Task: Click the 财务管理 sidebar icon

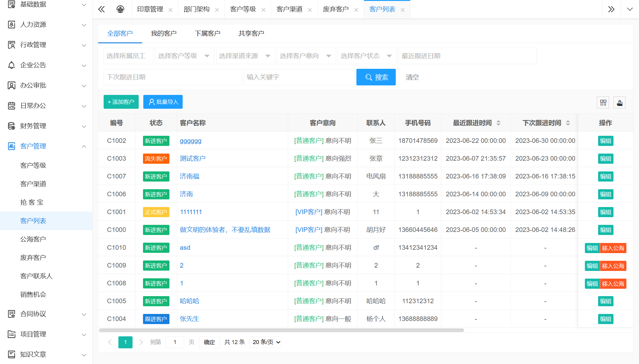Action: pyautogui.click(x=11, y=126)
